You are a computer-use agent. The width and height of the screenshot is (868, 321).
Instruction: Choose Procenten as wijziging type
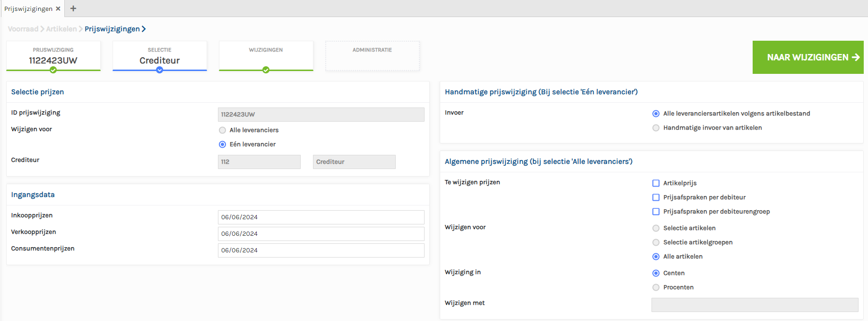click(656, 287)
